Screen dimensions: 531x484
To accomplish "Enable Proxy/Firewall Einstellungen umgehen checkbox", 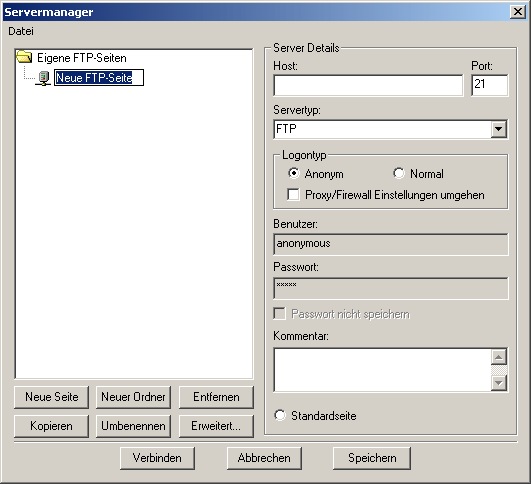I will (x=293, y=195).
